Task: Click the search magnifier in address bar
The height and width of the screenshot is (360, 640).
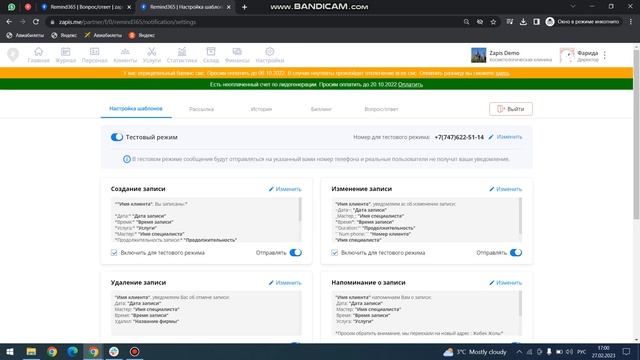Action: pos(466,22)
